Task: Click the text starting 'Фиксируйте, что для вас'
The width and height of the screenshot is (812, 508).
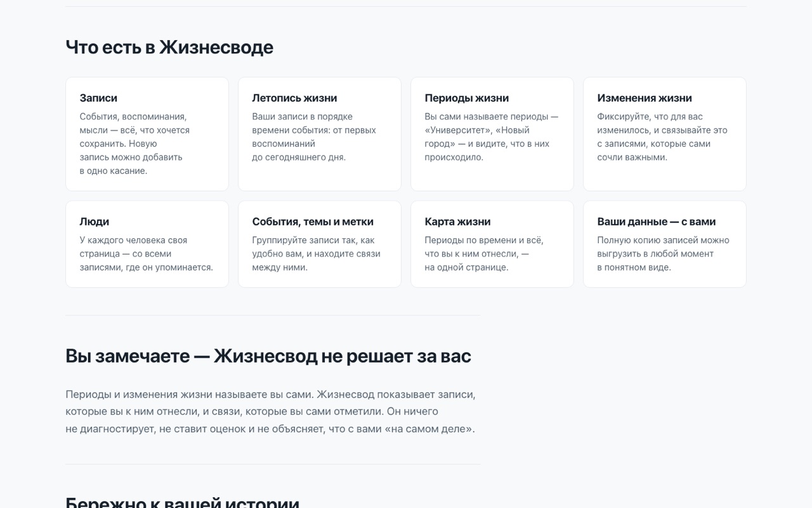Action: [662, 137]
